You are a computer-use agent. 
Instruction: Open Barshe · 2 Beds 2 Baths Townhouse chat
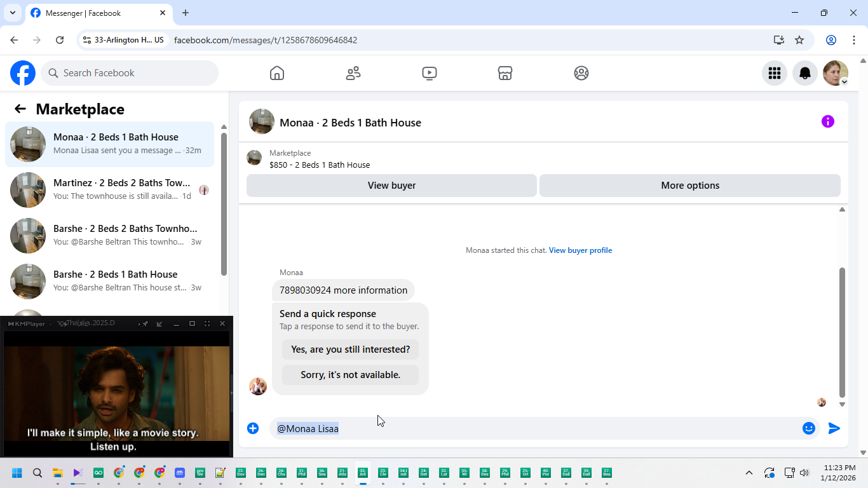[109, 236]
